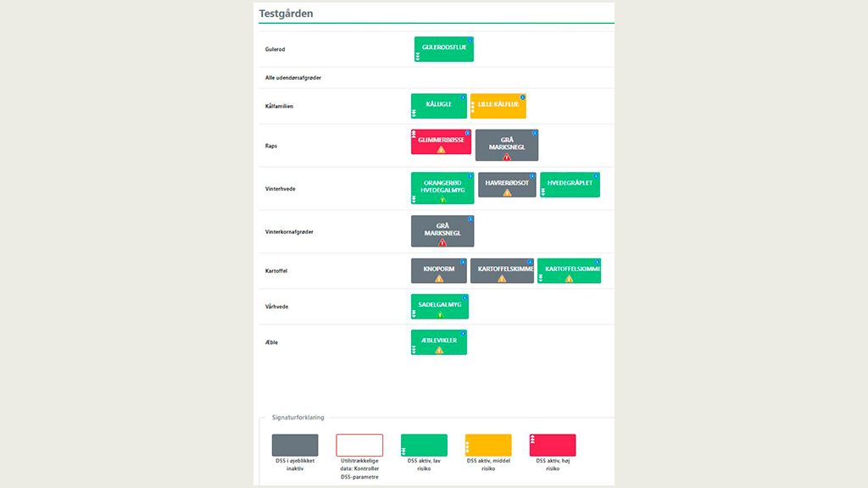Click low-risk arrows icon on Kålugle tile
This screenshot has width=868, height=488.
tap(415, 113)
